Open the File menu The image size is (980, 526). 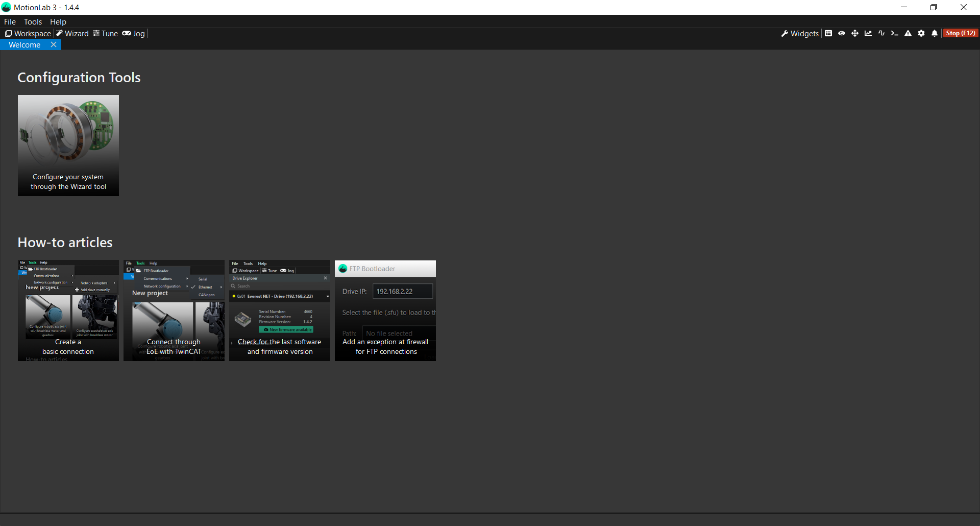click(x=10, y=22)
